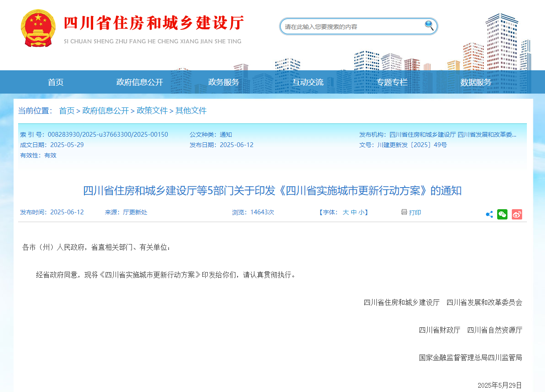Open the 首页 navigation tab
The image size is (545, 392).
coord(56,82)
